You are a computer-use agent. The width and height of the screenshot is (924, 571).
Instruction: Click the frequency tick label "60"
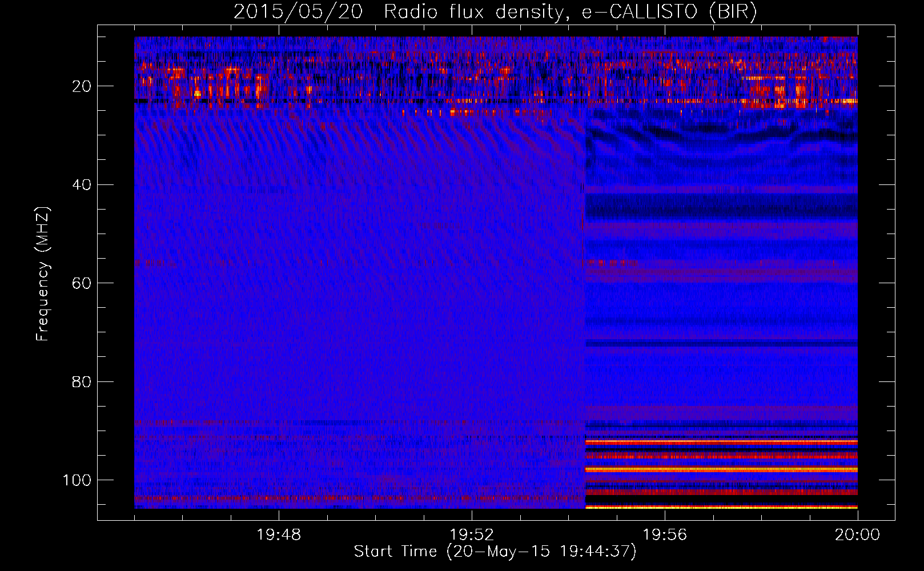point(82,283)
